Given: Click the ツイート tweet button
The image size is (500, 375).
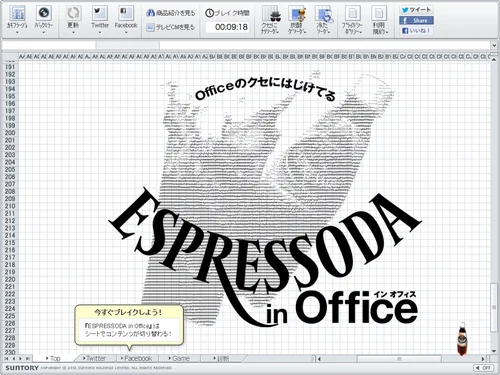Looking at the screenshot, I should pos(416,10).
